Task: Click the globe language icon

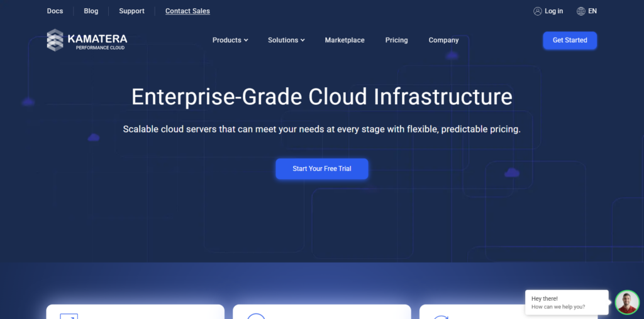Action: pos(580,11)
